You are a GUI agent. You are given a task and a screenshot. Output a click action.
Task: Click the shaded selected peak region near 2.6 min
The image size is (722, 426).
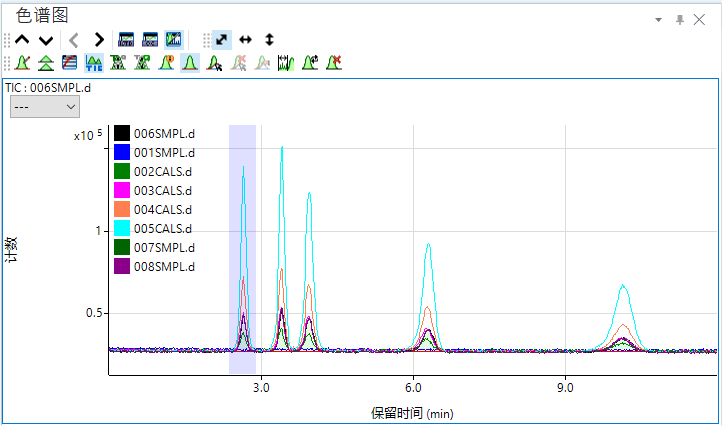point(243,249)
